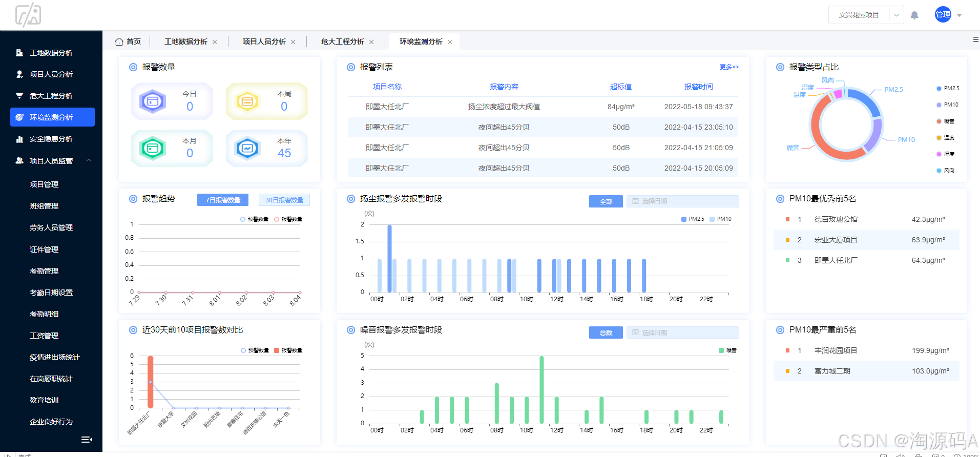The width and height of the screenshot is (980, 457).
Task: Click the 项目人员监管 people icon
Action: (x=19, y=160)
